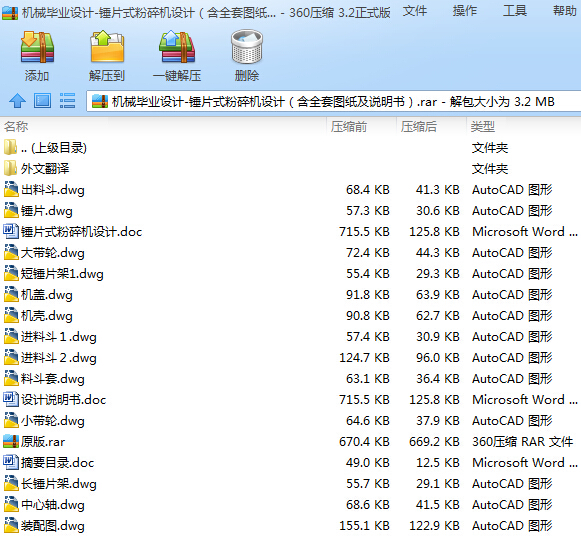
Task: Click the 49.0 KB size value
Action: [x=368, y=463]
